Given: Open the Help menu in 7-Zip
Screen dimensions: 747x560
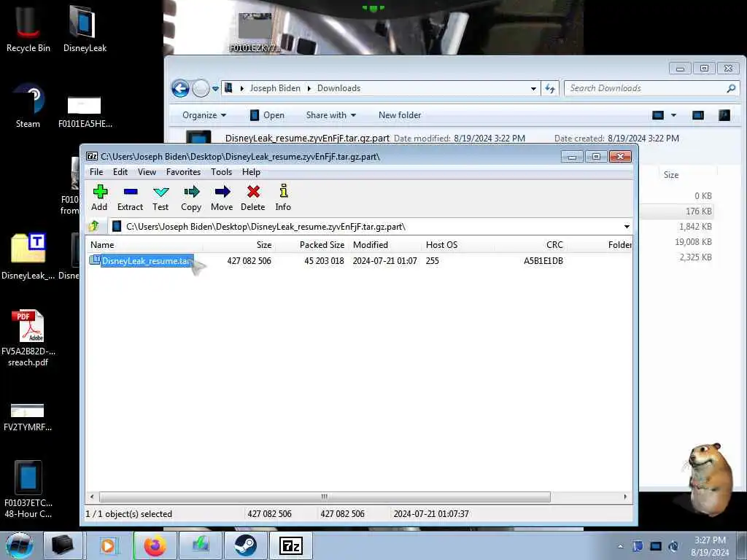Looking at the screenshot, I should (x=251, y=172).
